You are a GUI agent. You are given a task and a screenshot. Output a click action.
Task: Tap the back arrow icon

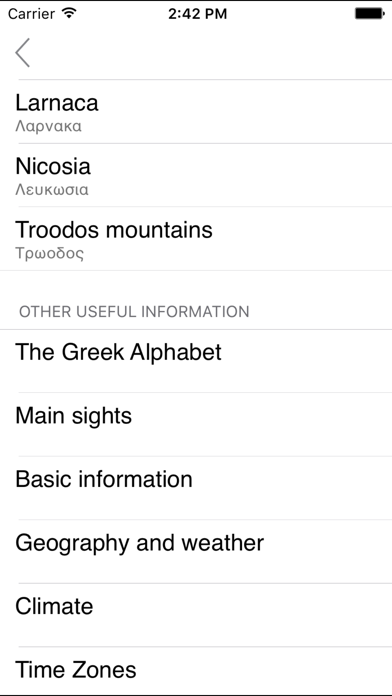[23, 52]
